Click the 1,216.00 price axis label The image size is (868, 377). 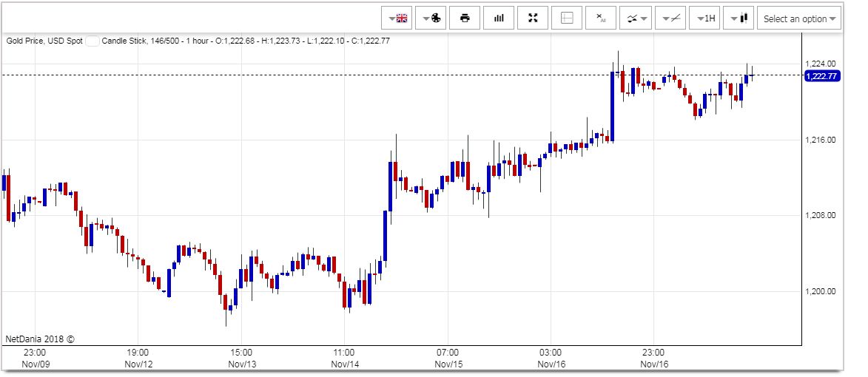821,140
